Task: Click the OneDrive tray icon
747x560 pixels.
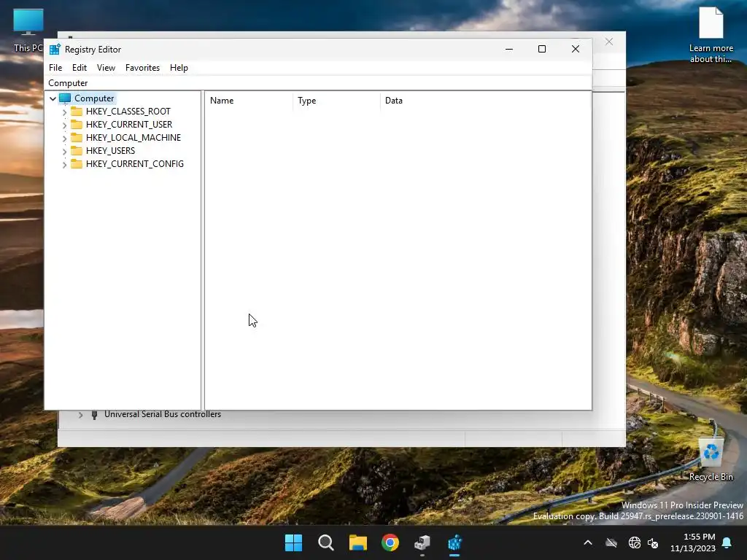Action: point(611,542)
